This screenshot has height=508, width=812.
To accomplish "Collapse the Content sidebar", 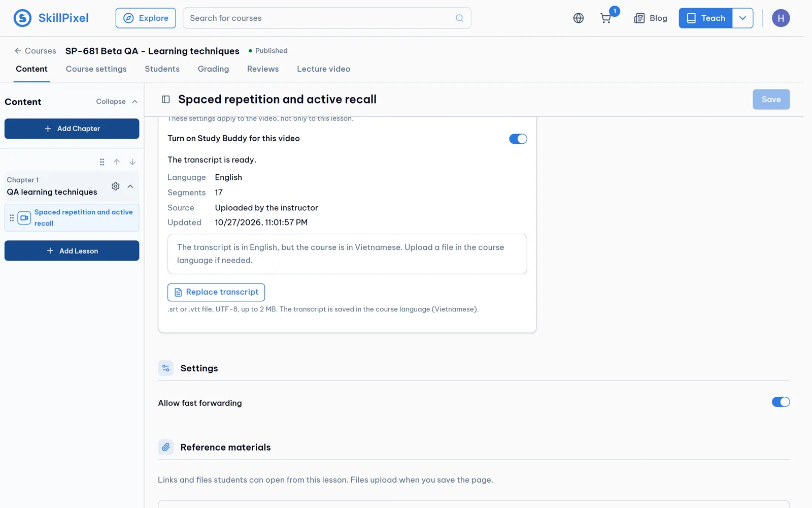I will (117, 102).
